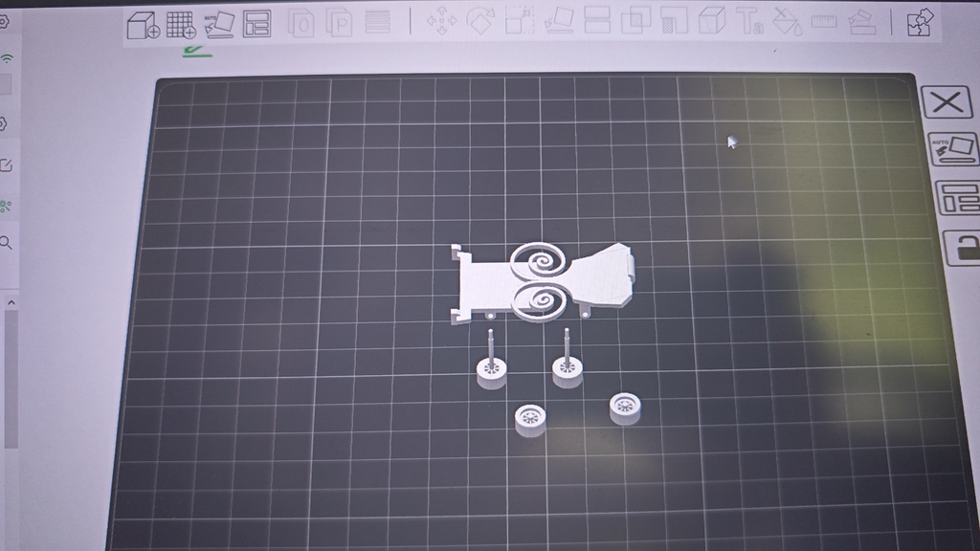Click the plate-side Arrange button
The image size is (980, 551).
(x=959, y=197)
